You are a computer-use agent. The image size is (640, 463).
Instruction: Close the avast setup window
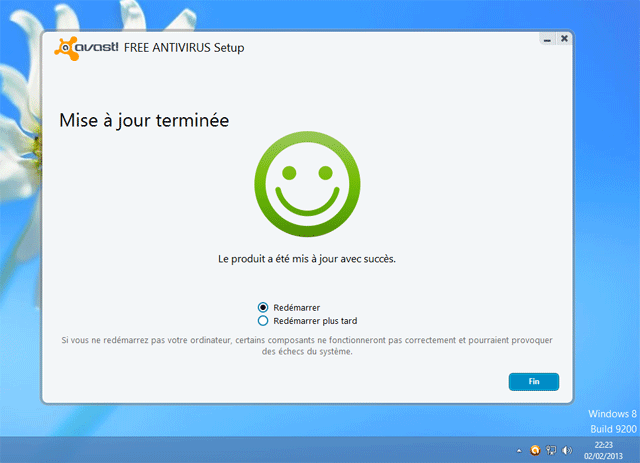[564, 38]
